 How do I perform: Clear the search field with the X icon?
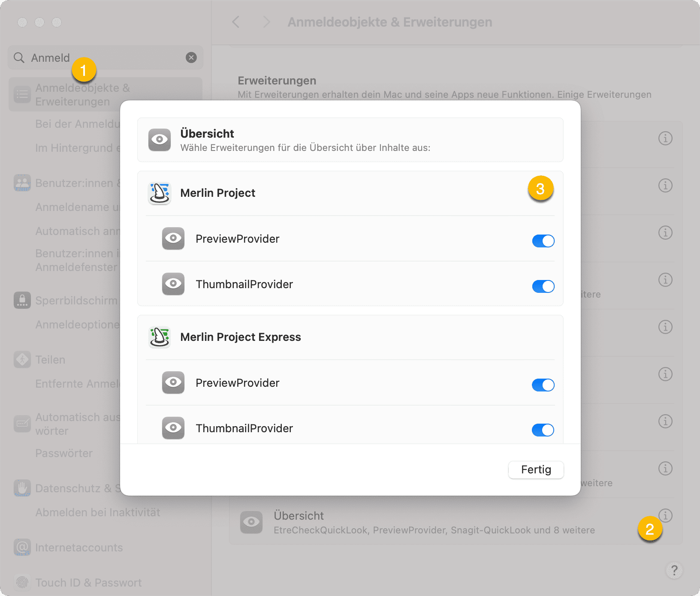pyautogui.click(x=191, y=57)
